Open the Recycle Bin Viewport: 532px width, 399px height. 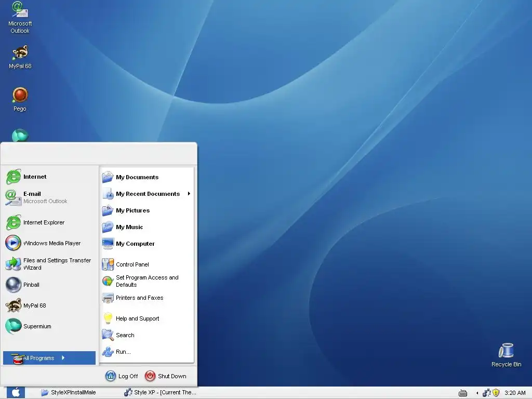coord(506,355)
